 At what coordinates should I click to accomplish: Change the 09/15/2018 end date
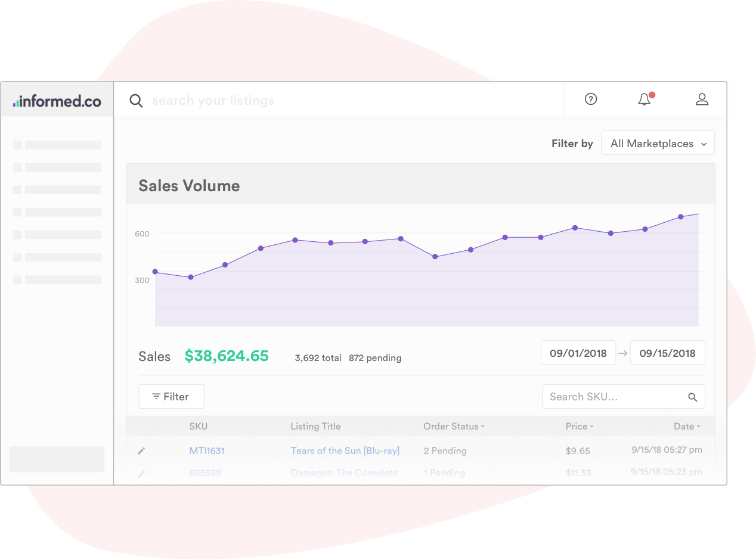667,353
